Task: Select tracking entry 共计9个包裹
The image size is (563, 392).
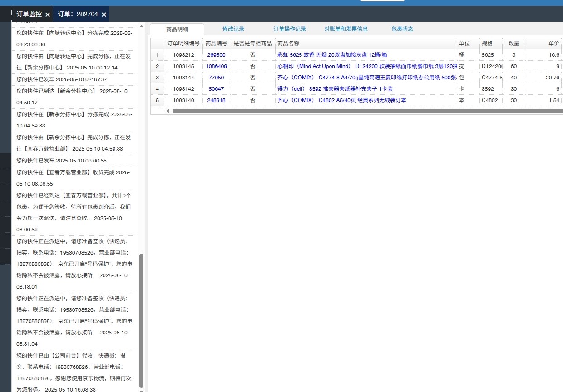Action: [x=75, y=212]
